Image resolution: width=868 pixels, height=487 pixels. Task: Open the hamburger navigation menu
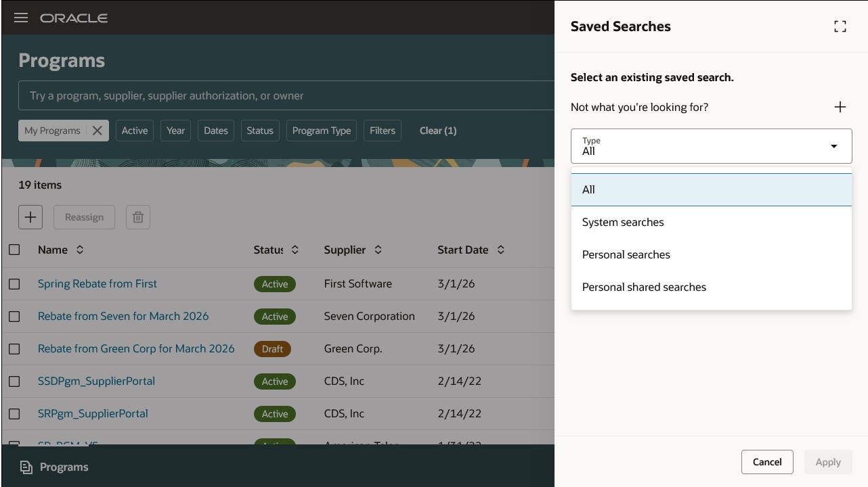click(x=21, y=18)
